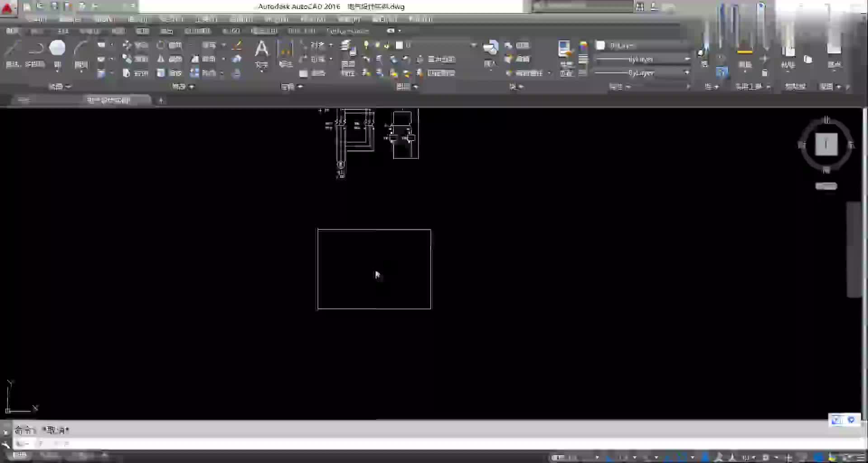Click the current layer color swatch
The image size is (868, 463).
click(399, 45)
